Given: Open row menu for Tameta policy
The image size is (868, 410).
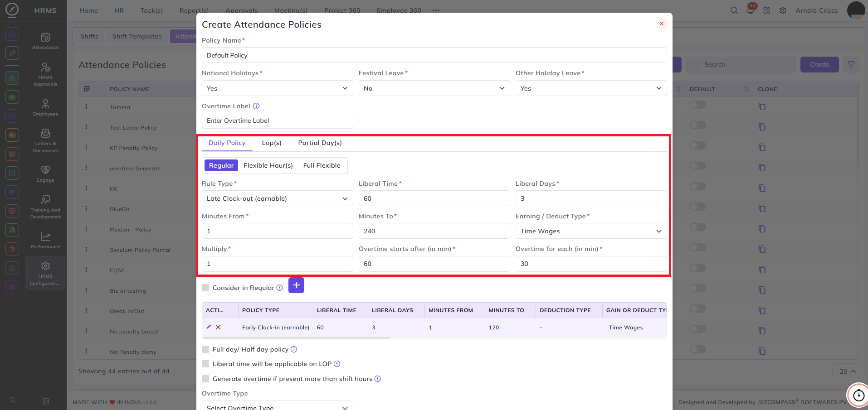Looking at the screenshot, I should [x=86, y=107].
